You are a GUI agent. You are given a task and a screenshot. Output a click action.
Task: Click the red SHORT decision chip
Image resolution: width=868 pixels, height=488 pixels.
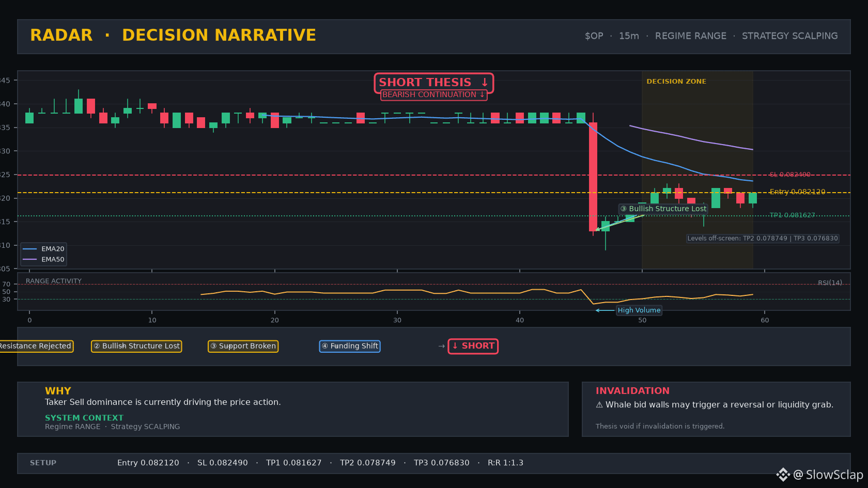pos(473,346)
